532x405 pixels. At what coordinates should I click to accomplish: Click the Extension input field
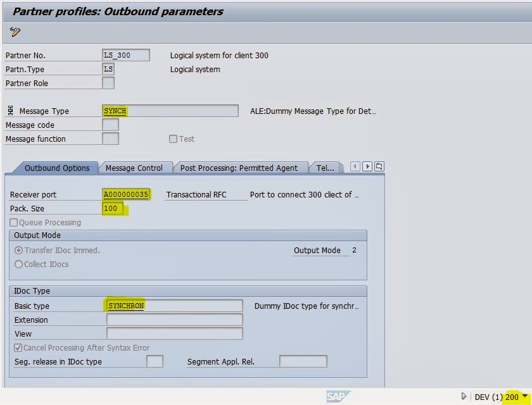click(175, 320)
